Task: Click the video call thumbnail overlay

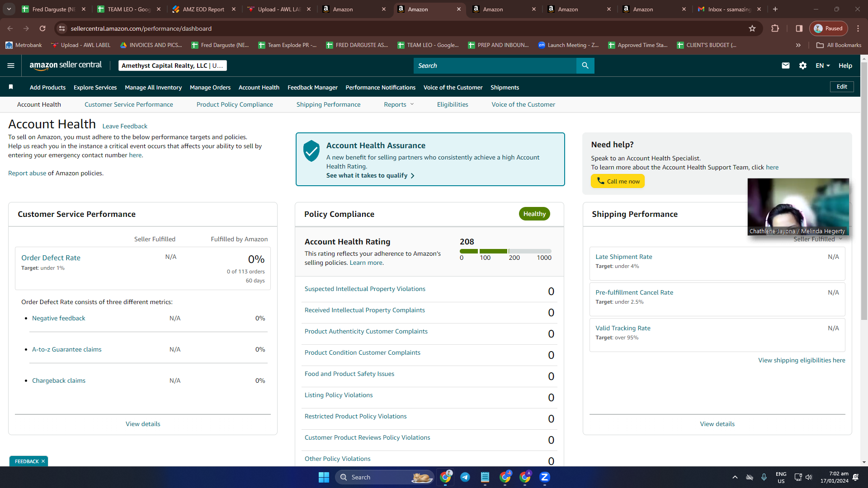Action: [798, 207]
